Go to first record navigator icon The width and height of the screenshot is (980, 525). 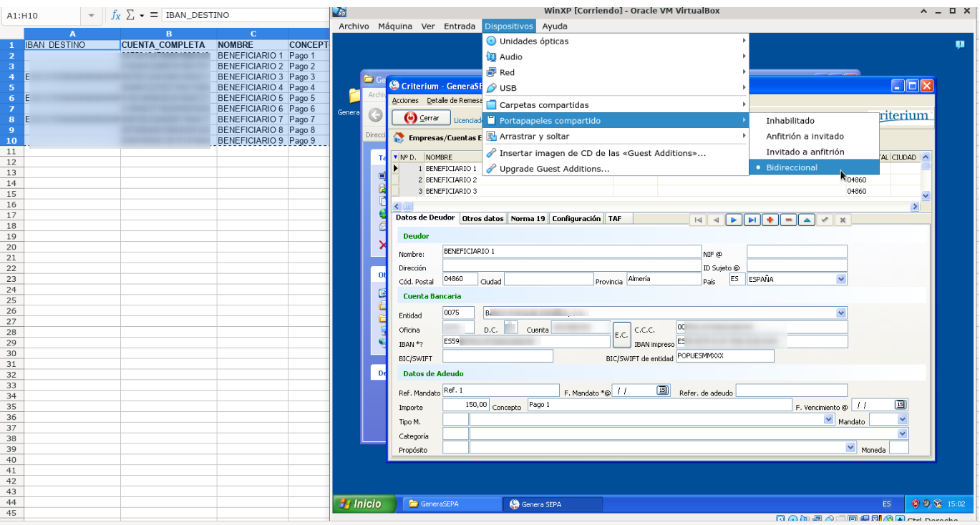pos(698,220)
